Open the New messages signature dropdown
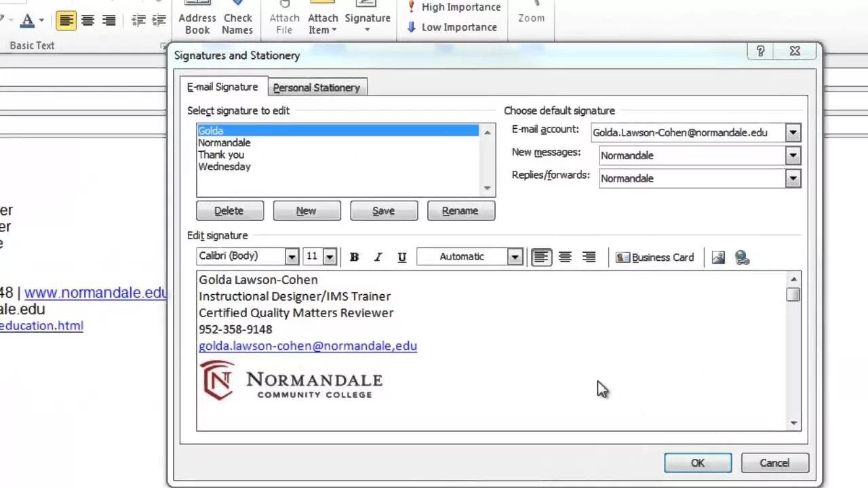The height and width of the screenshot is (488, 868). pos(793,156)
